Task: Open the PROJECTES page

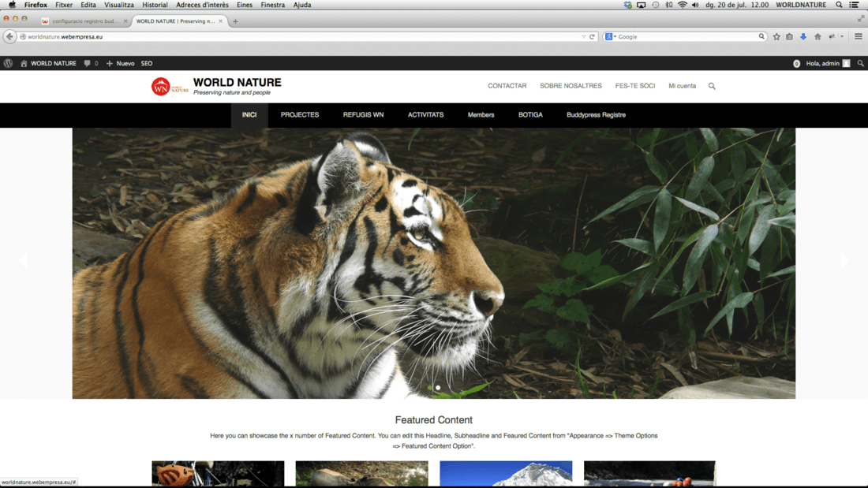Action: (x=300, y=115)
